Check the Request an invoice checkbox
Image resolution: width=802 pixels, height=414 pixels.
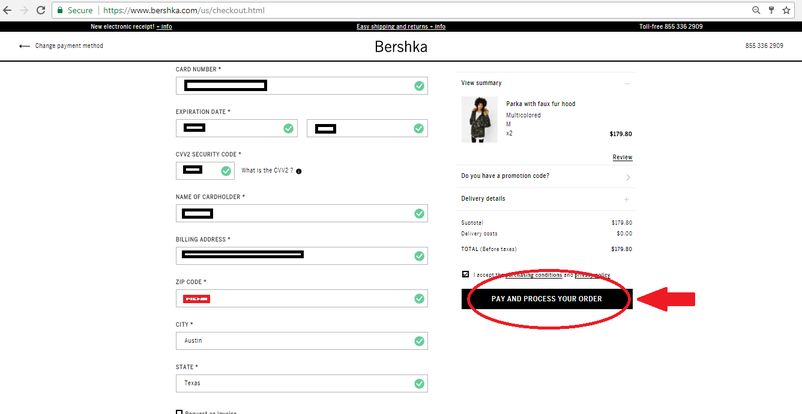point(180,412)
